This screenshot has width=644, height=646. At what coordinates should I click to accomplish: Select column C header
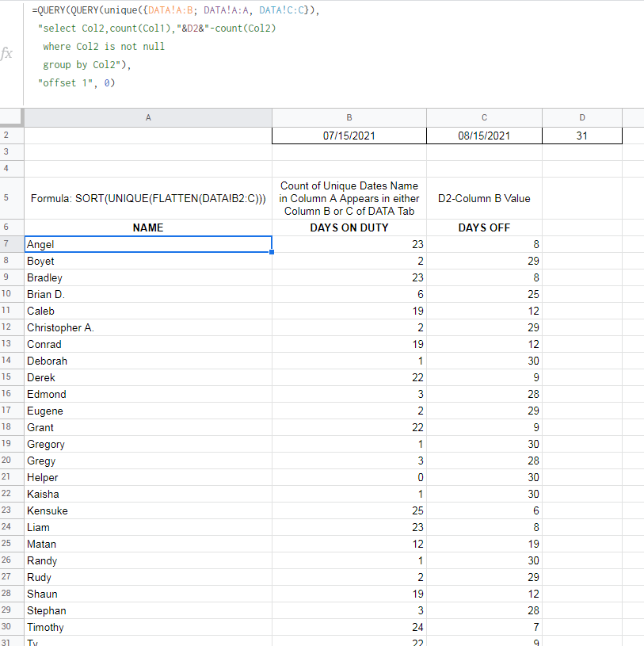coord(484,117)
